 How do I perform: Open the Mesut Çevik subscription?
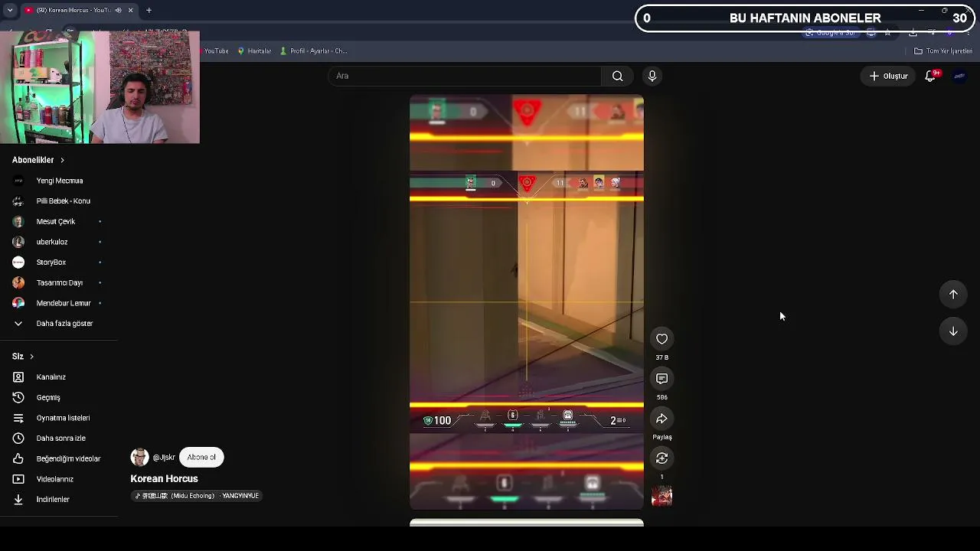59,222
